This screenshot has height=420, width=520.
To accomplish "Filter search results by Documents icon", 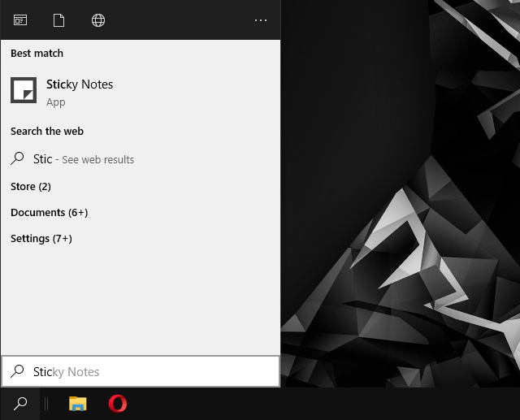I will 58,20.
